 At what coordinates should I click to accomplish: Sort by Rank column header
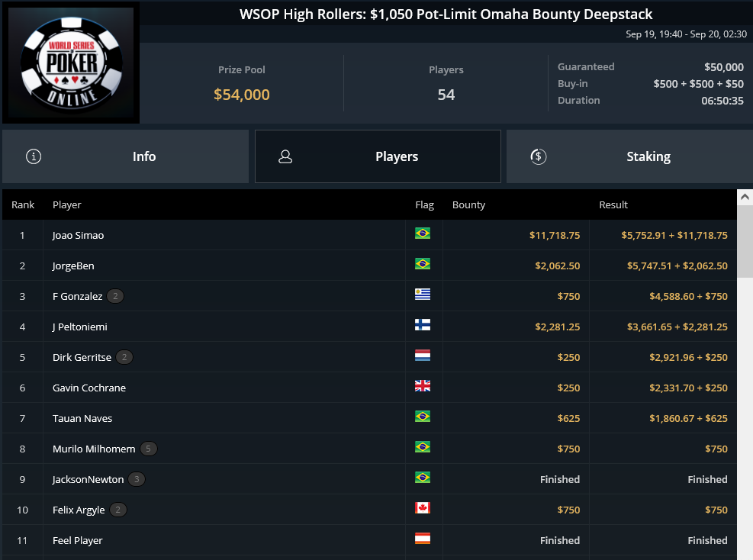coord(23,205)
